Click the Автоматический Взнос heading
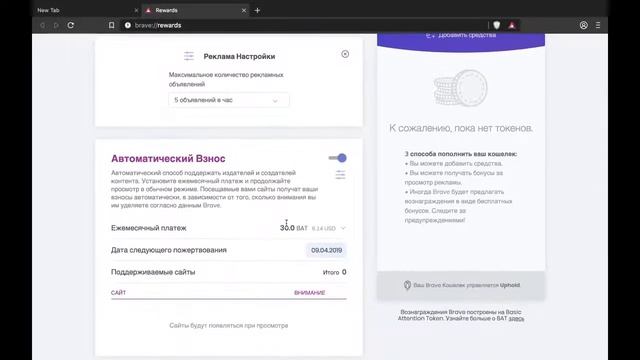 (x=168, y=158)
